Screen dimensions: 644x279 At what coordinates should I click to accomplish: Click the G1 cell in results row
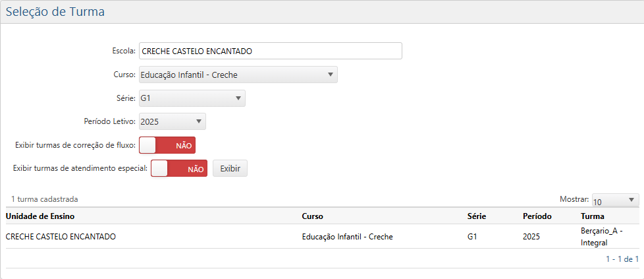click(x=472, y=236)
